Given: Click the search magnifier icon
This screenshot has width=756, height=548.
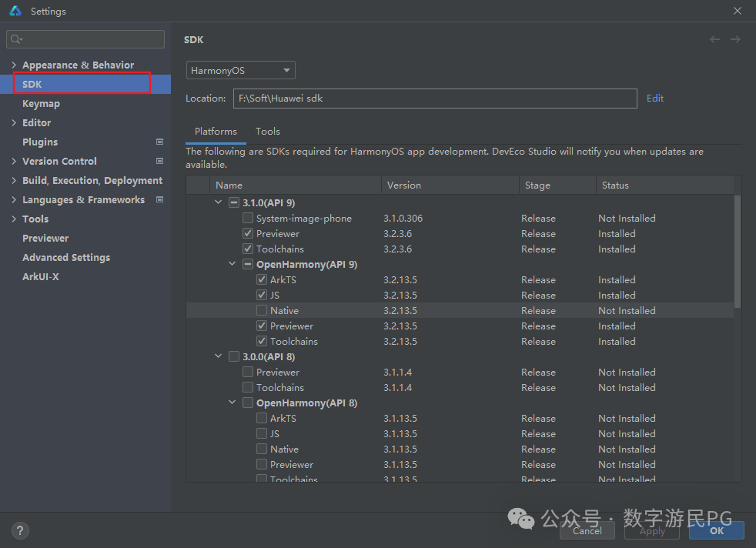Looking at the screenshot, I should (x=16, y=39).
